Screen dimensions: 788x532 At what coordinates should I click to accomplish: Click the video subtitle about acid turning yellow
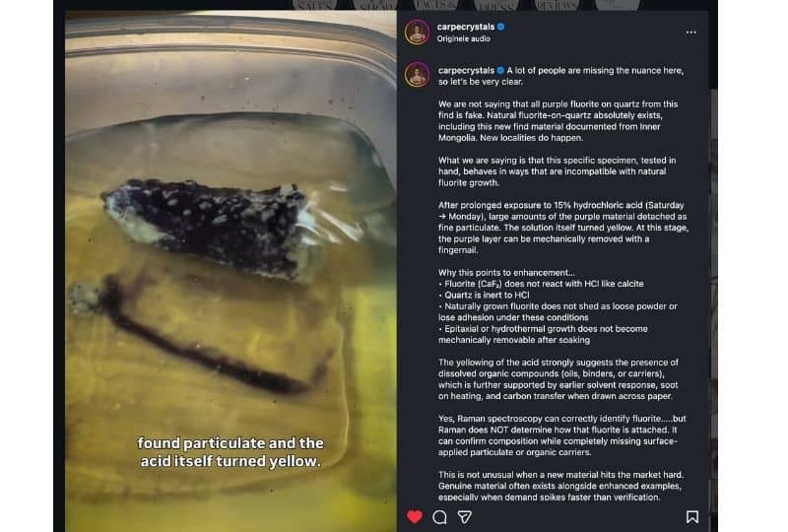[230, 452]
